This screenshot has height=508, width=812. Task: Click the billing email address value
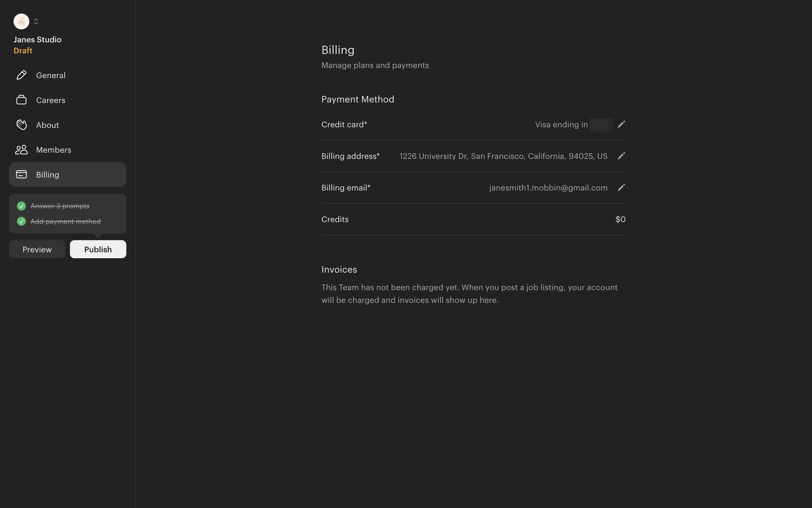tap(548, 188)
